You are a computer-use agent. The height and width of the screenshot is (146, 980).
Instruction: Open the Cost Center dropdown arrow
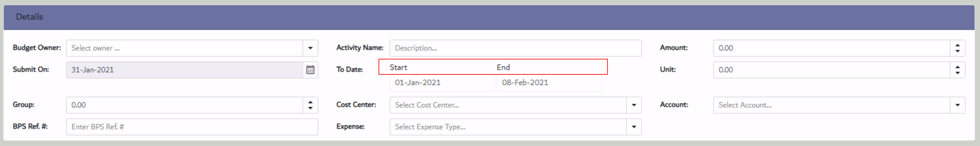pyautogui.click(x=634, y=105)
